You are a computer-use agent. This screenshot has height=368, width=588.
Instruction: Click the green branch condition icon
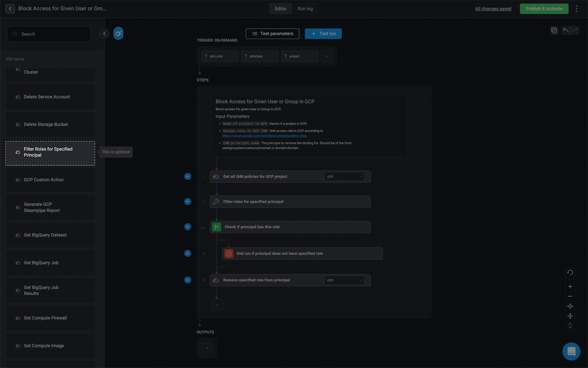(217, 227)
